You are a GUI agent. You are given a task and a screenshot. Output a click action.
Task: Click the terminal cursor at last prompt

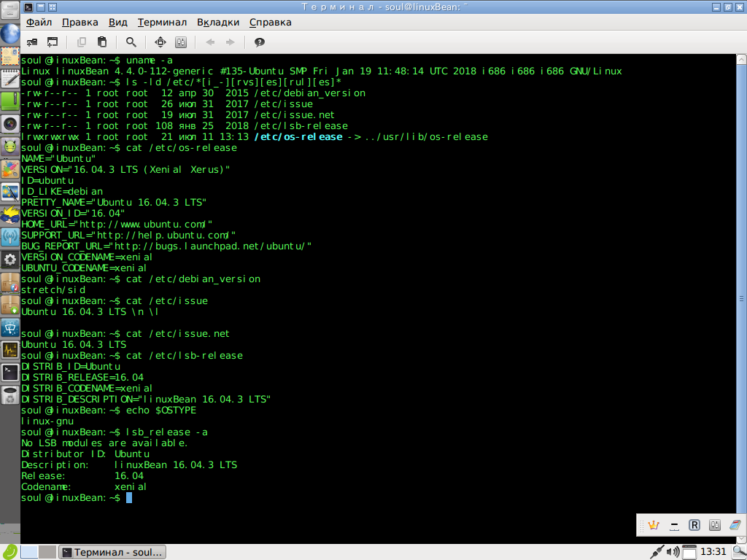(128, 497)
